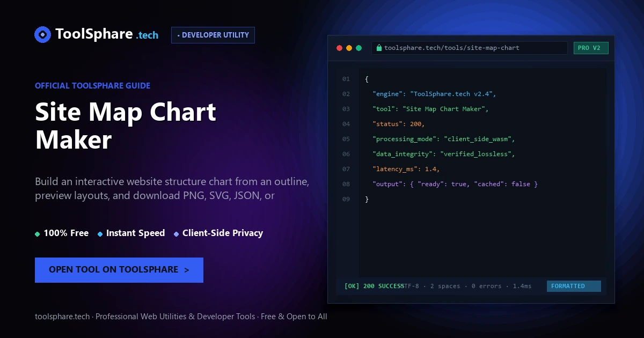This screenshot has height=338, width=644.
Task: Click the description paragraph about website structure chart
Action: (172, 188)
